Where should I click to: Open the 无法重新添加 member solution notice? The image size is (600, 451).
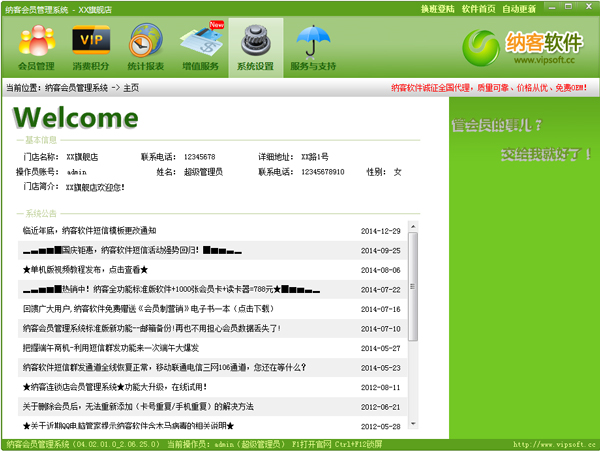pos(137,406)
